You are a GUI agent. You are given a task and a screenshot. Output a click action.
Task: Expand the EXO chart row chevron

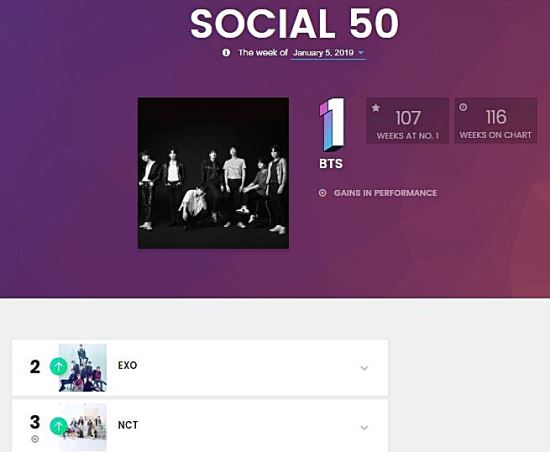(364, 368)
